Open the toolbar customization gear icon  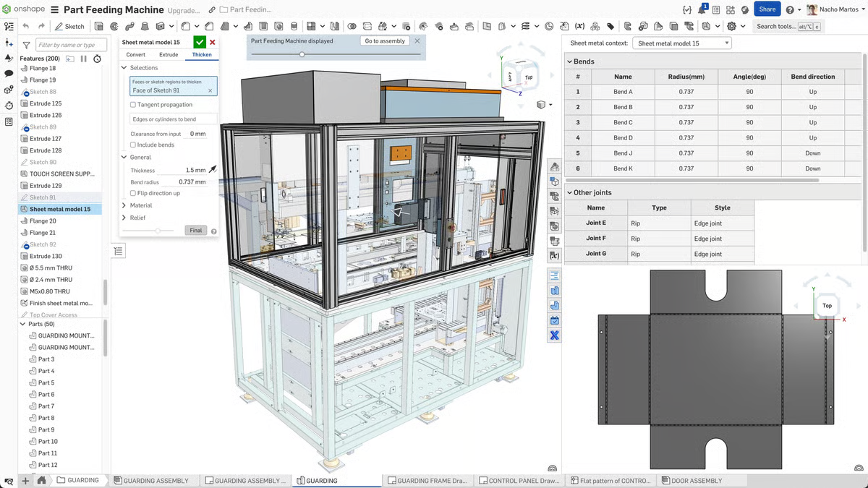(731, 26)
